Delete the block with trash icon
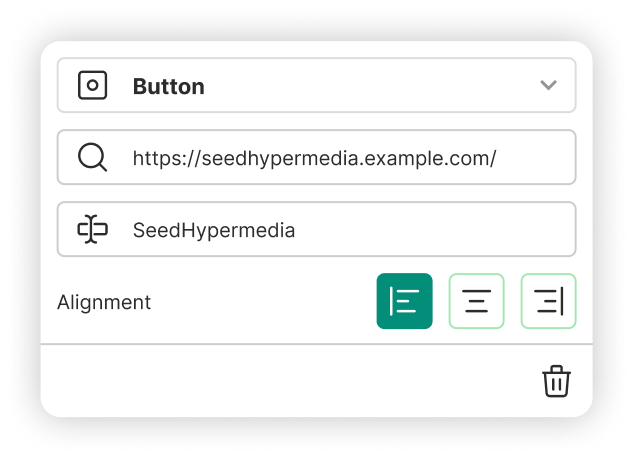The height and width of the screenshot is (457, 633). tap(556, 381)
